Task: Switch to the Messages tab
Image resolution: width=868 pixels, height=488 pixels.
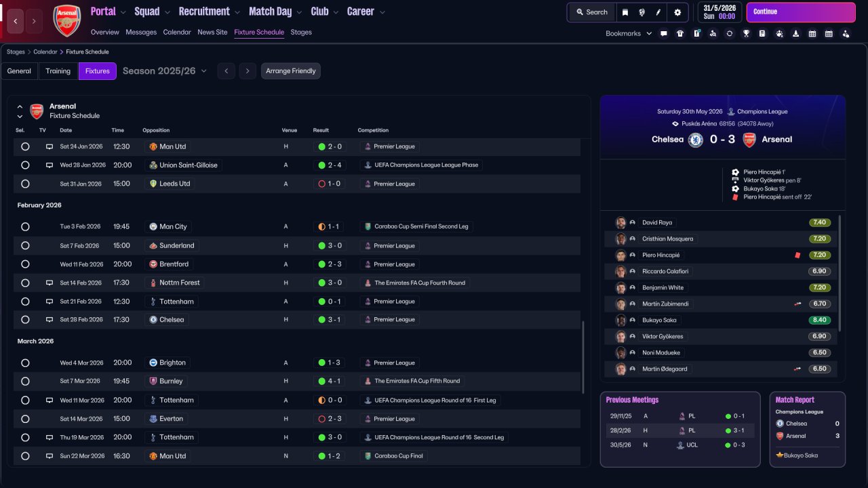Action: (x=141, y=33)
